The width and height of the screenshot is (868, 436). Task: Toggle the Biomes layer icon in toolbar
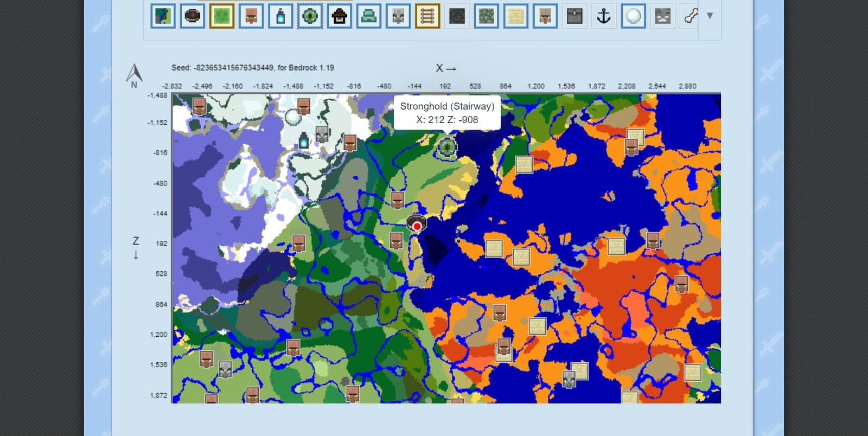pos(163,16)
